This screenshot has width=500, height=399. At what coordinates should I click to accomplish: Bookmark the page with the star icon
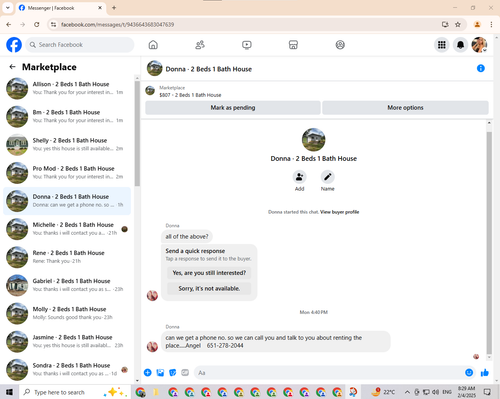point(458,24)
